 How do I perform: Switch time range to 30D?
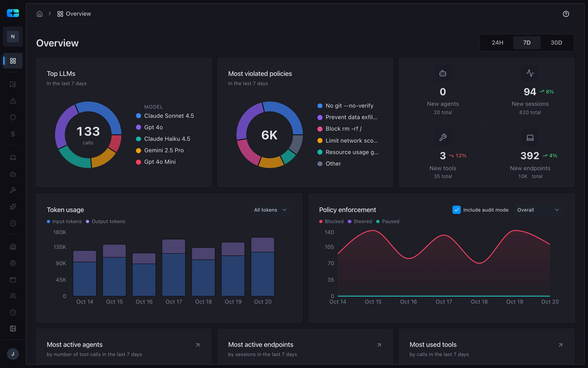click(x=556, y=43)
